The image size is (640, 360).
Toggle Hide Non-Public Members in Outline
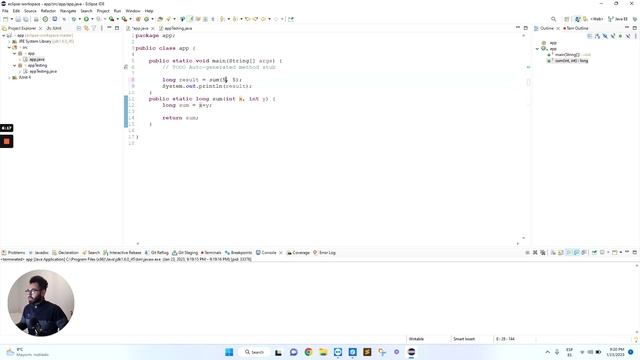coord(620,36)
